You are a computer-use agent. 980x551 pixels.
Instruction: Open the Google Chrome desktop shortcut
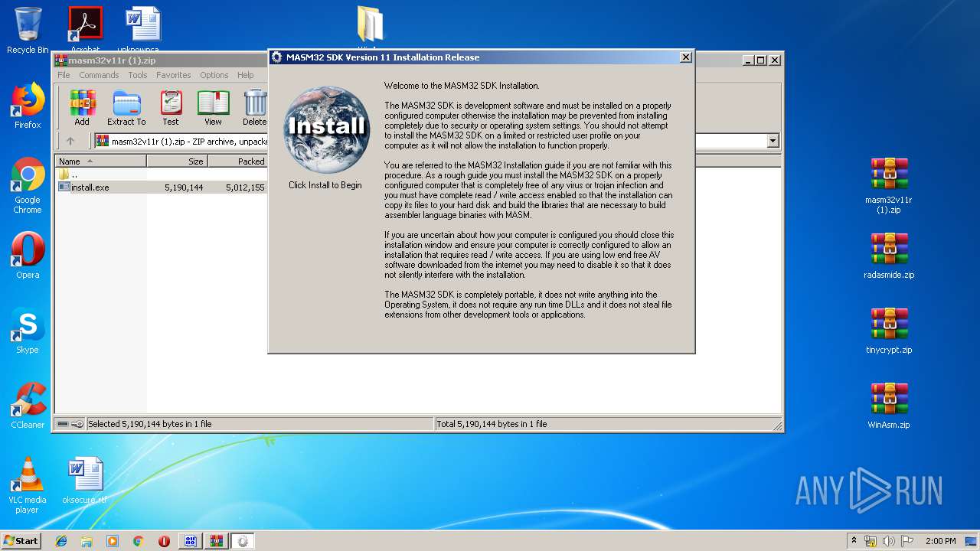pyautogui.click(x=28, y=186)
